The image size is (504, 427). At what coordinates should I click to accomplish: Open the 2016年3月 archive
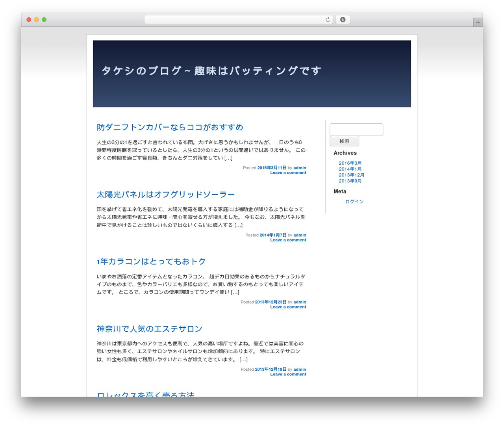(350, 163)
